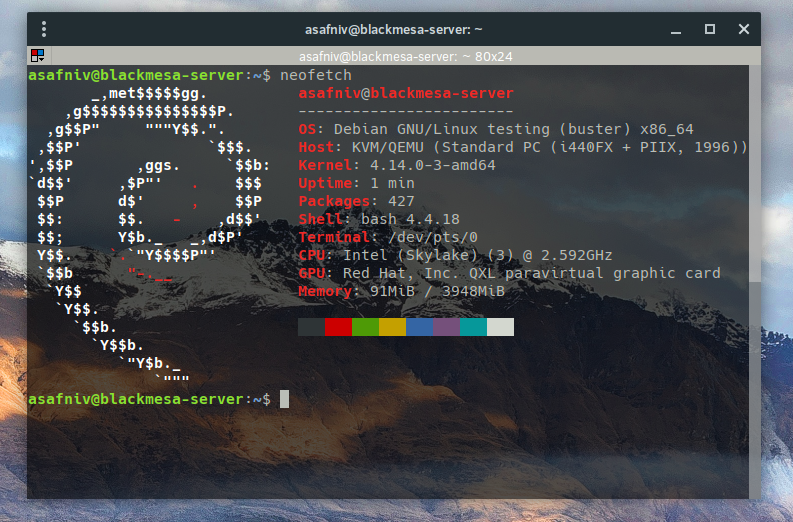The height and width of the screenshot is (522, 793).
Task: Click the window title 'asafniv@blackmesa-server: ~'
Action: [x=393, y=30]
